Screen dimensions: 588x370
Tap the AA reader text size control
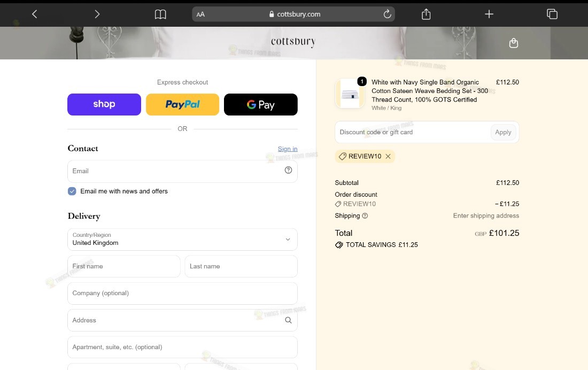coord(200,14)
